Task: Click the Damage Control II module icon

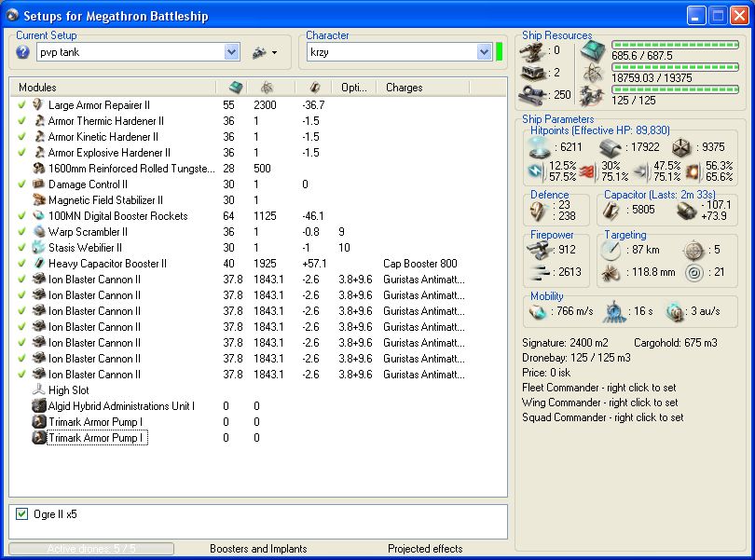Action: [x=38, y=184]
